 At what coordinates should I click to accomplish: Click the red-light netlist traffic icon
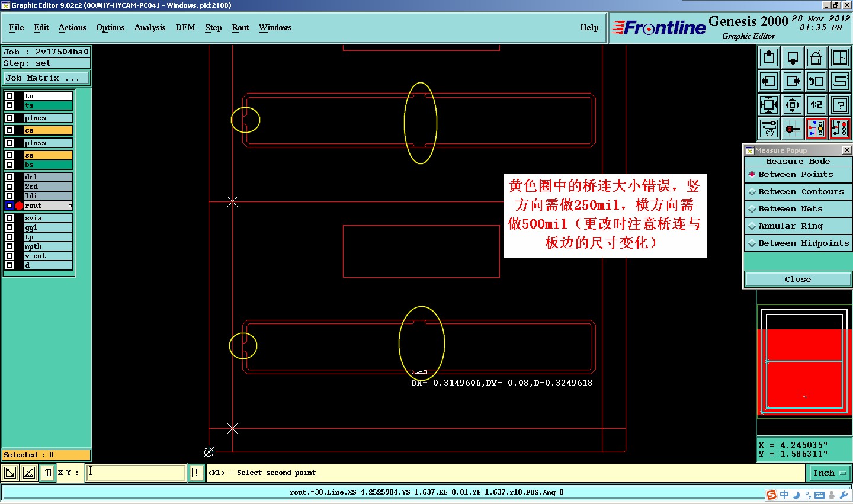(840, 129)
